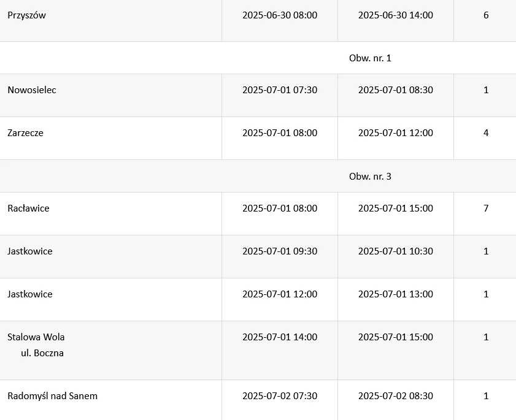Image resolution: width=516 pixels, height=420 pixels.
Task: Click Nowosielec end time 2025-07-01 08:30
Action: tap(396, 90)
